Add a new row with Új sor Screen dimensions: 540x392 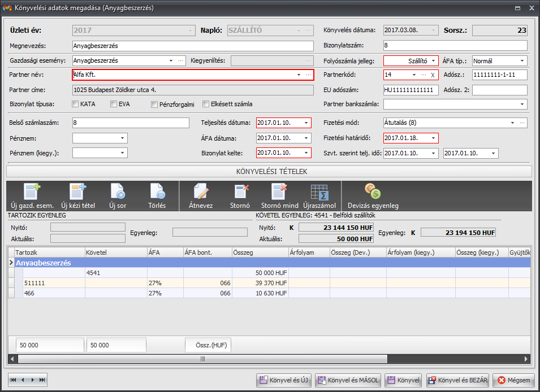[x=118, y=191]
